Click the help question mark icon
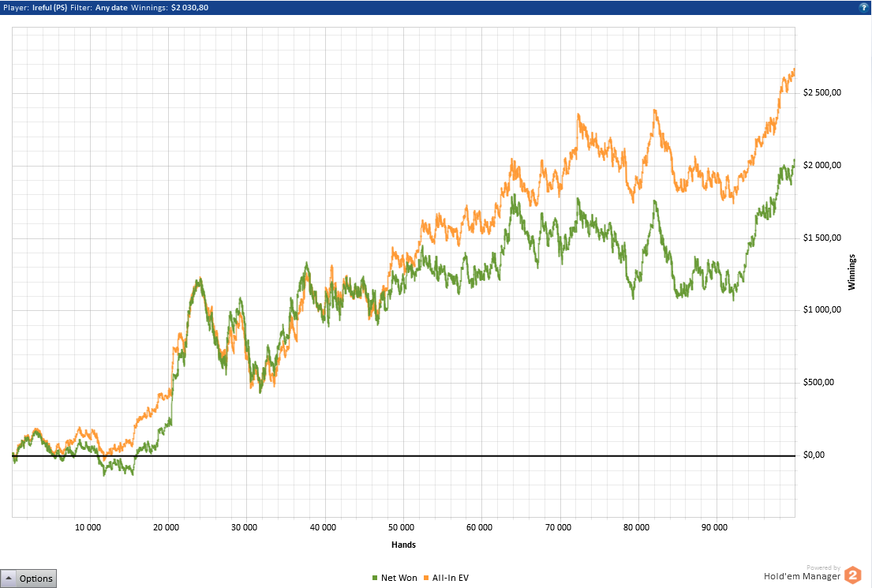Image resolution: width=872 pixels, height=588 pixels. (x=863, y=7)
